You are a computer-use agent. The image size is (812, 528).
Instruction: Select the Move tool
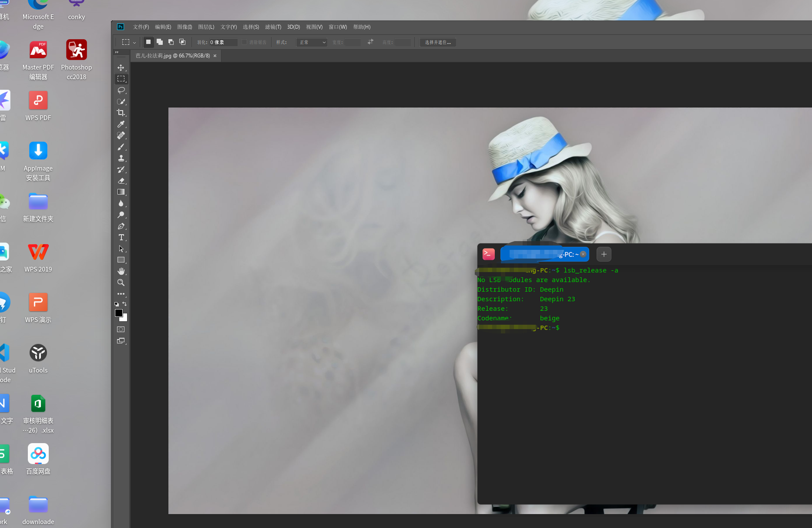[x=121, y=67]
